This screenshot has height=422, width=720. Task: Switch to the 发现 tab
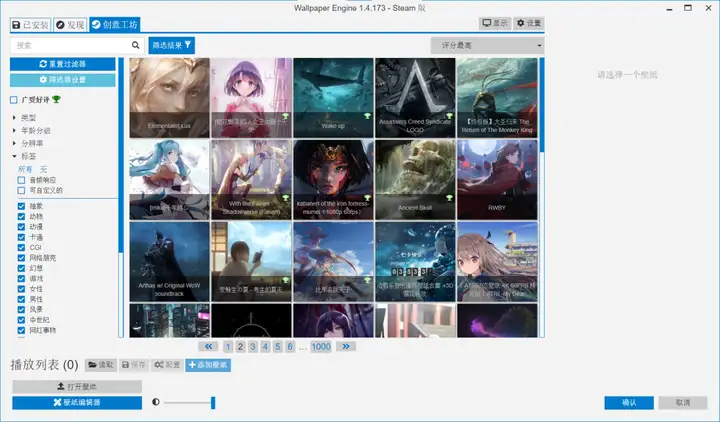pyautogui.click(x=70, y=25)
